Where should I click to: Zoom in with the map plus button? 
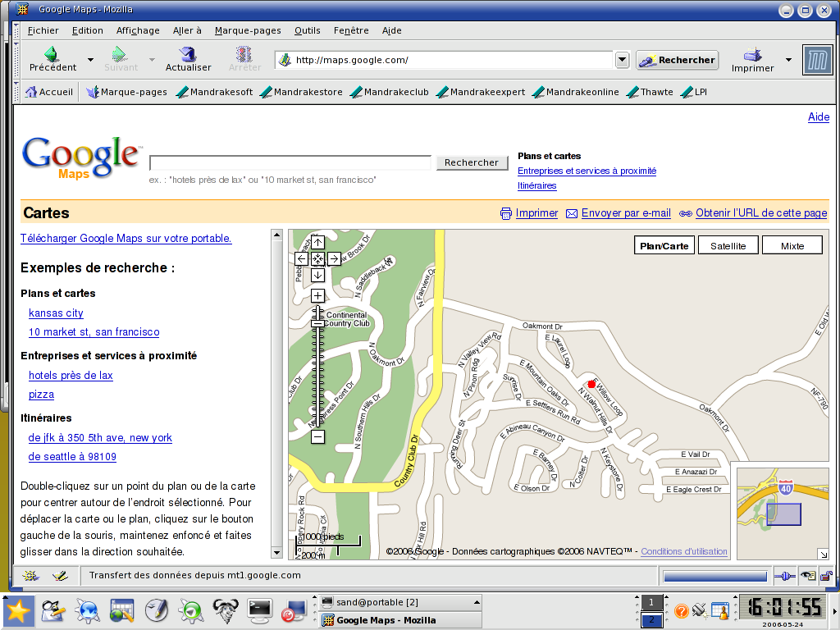click(317, 295)
